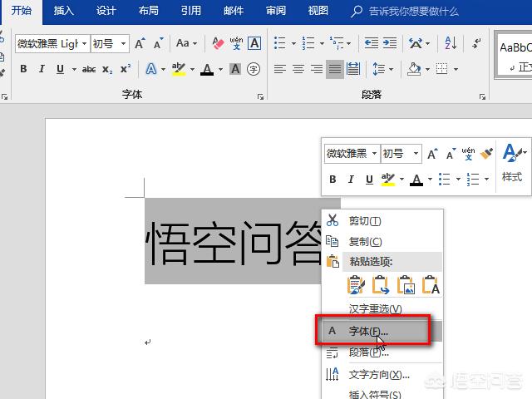Clear all formatting with eraser icon
Image resolution: width=532 pixels, height=399 pixels.
click(218, 43)
